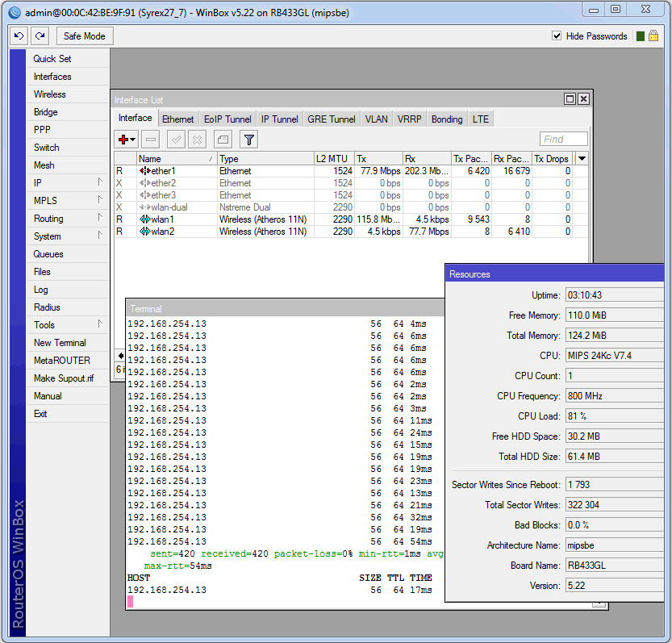
Task: Open Log from sidebar menu
Action: [67, 290]
